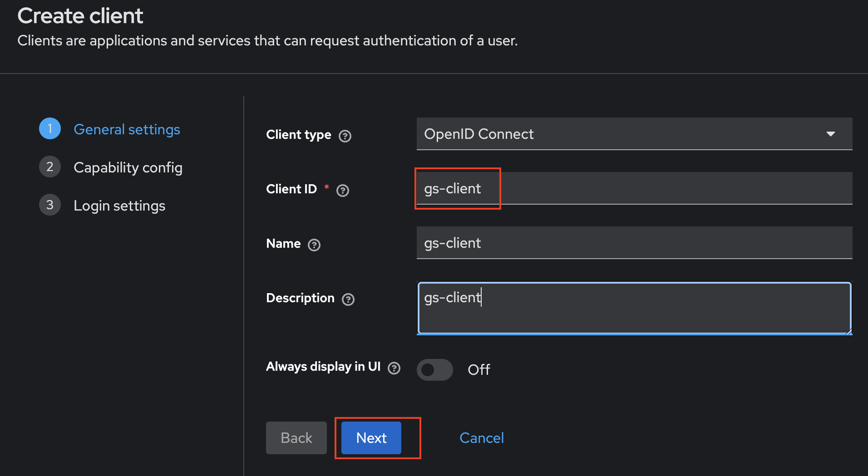This screenshot has height=476, width=868.
Task: Click the Back button
Action: point(296,438)
